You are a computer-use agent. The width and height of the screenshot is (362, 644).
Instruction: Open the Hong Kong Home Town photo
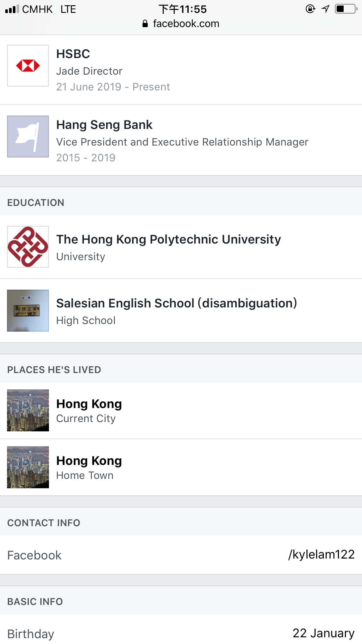pyautogui.click(x=28, y=467)
